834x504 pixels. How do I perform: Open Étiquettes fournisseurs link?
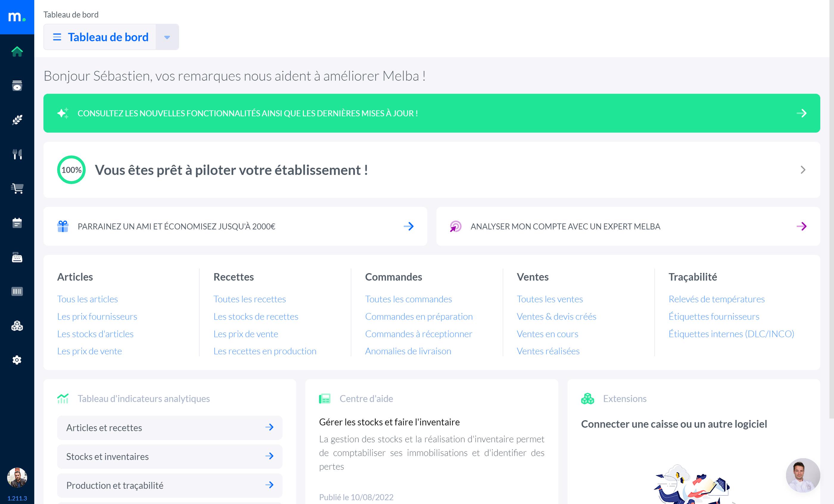point(714,316)
